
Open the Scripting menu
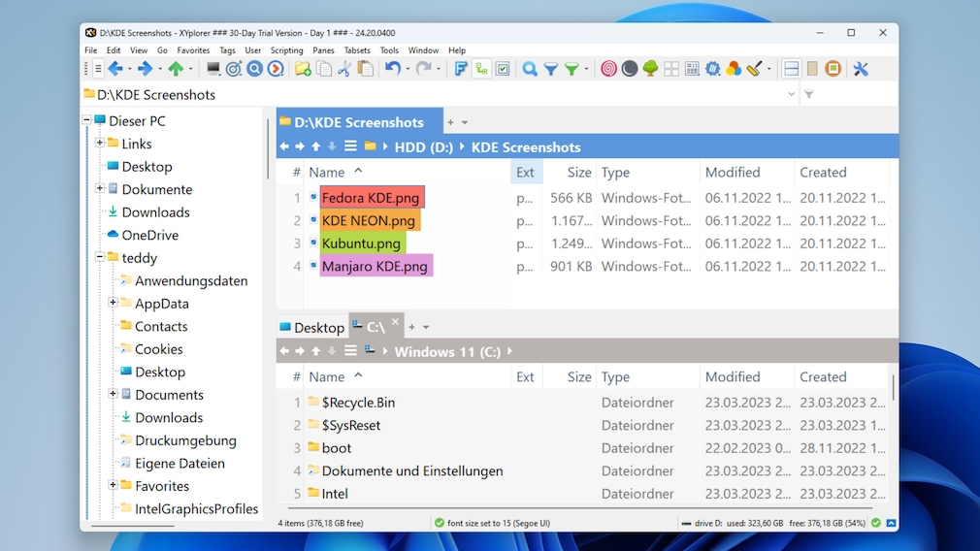coord(286,50)
